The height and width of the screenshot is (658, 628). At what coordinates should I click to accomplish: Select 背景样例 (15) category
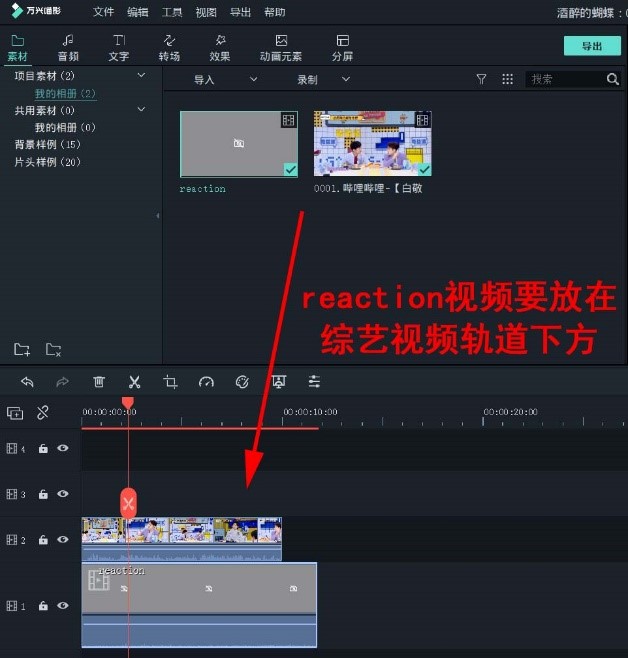click(47, 144)
